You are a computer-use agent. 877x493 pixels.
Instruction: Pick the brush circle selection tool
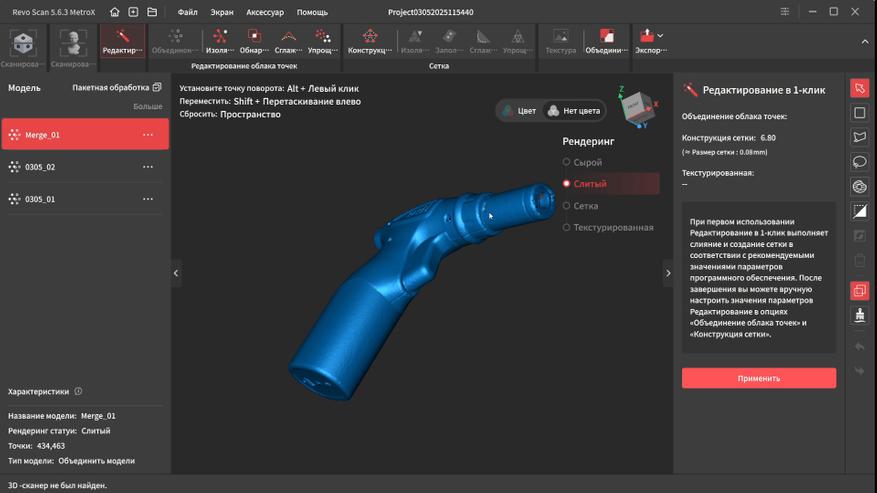tap(860, 186)
